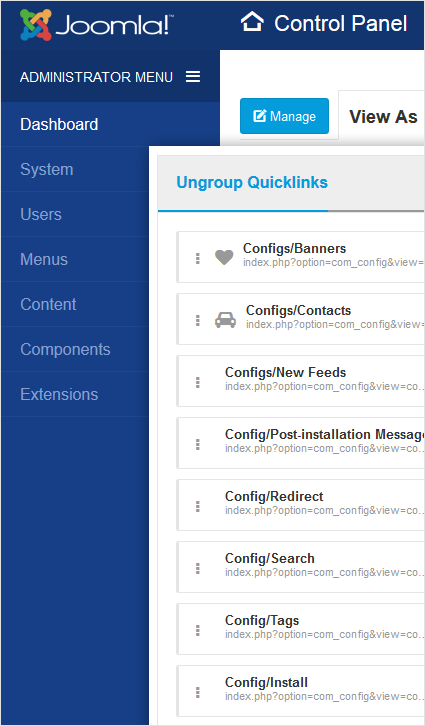
Task: Expand the System menu
Action: (75, 169)
